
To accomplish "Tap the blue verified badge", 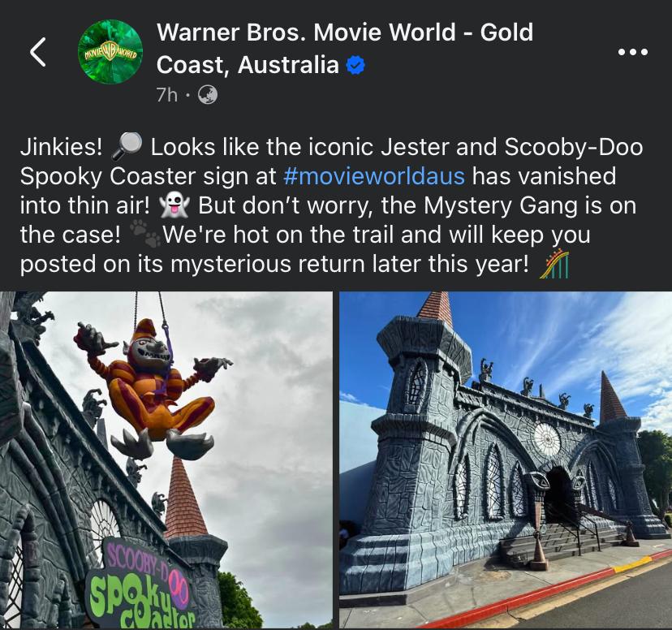I will pos(355,66).
